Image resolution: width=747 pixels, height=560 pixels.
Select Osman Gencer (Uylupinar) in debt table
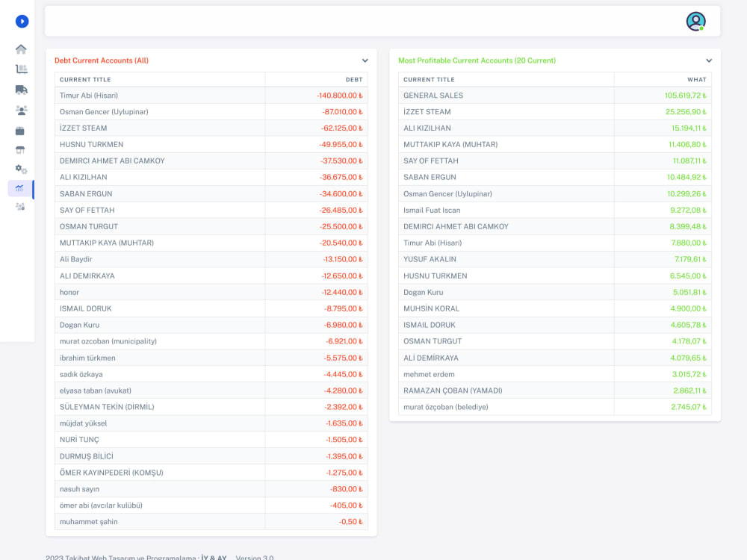(211, 112)
